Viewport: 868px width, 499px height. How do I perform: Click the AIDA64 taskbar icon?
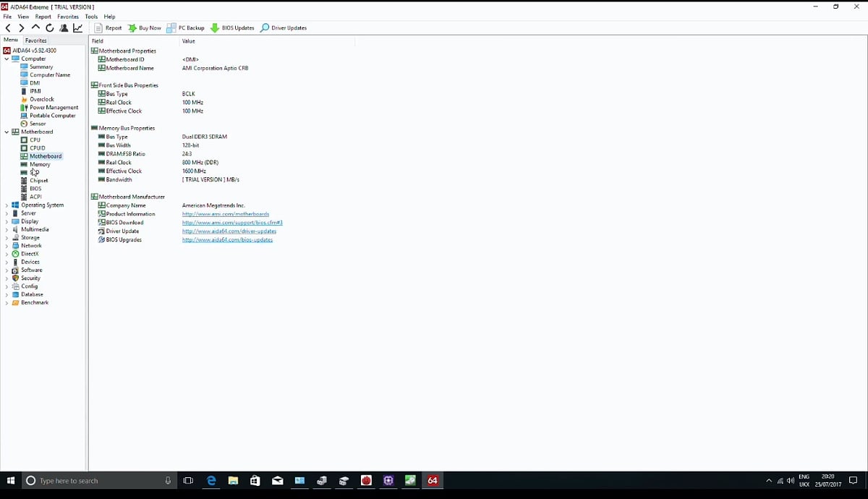pyautogui.click(x=433, y=480)
